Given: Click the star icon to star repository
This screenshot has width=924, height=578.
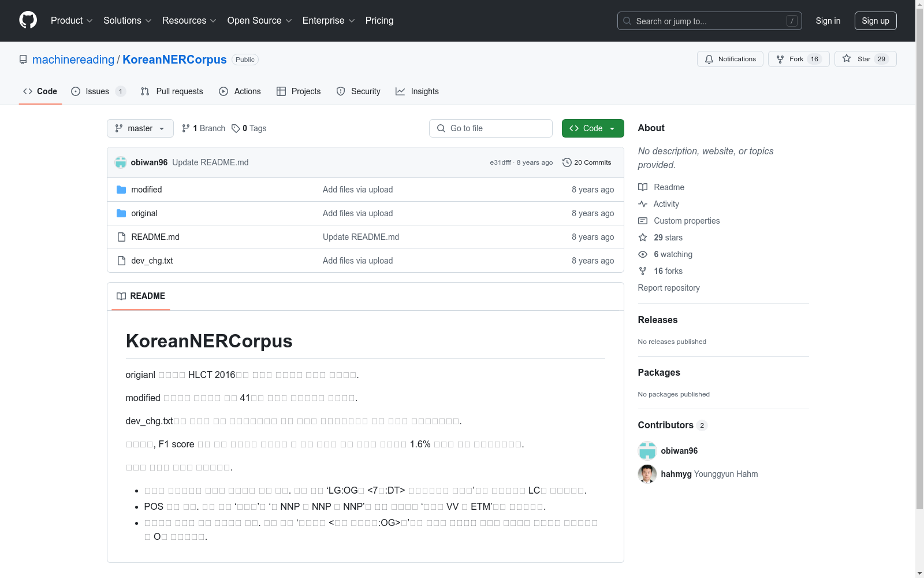Looking at the screenshot, I should pos(847,58).
